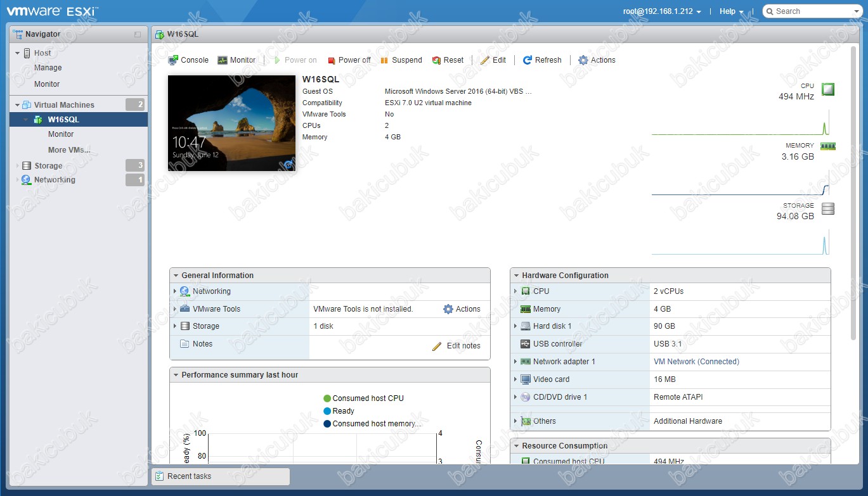Collapse the Hardware Configuration panel
The image size is (868, 496).
(x=516, y=276)
